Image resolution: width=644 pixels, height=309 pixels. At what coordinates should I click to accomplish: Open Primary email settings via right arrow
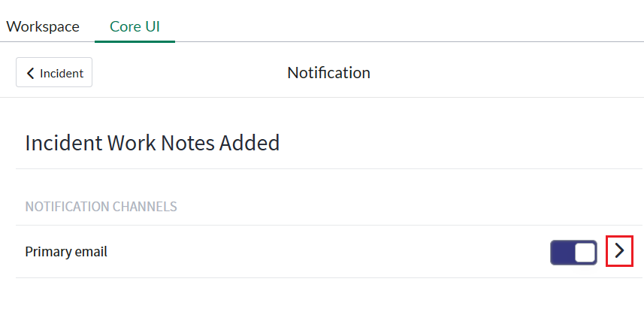[619, 252]
